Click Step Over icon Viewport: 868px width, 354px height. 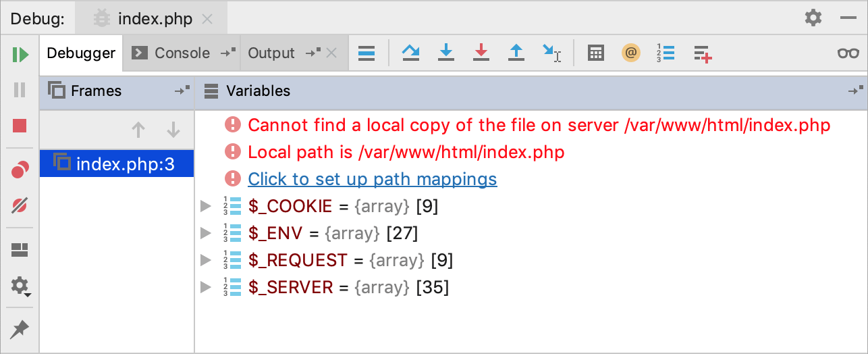point(411,53)
